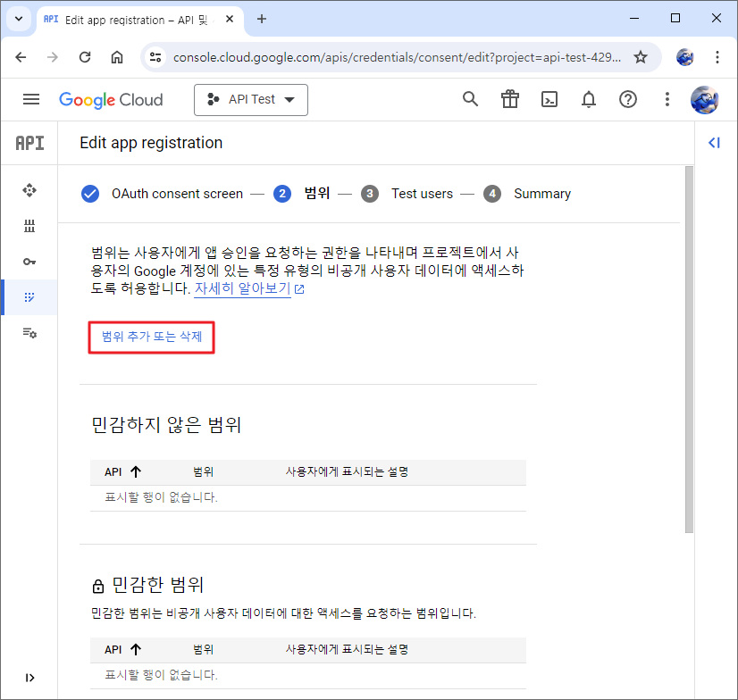This screenshot has height=700, width=738.
Task: Expand the left sidebar with the bottom arrow
Action: [29, 678]
